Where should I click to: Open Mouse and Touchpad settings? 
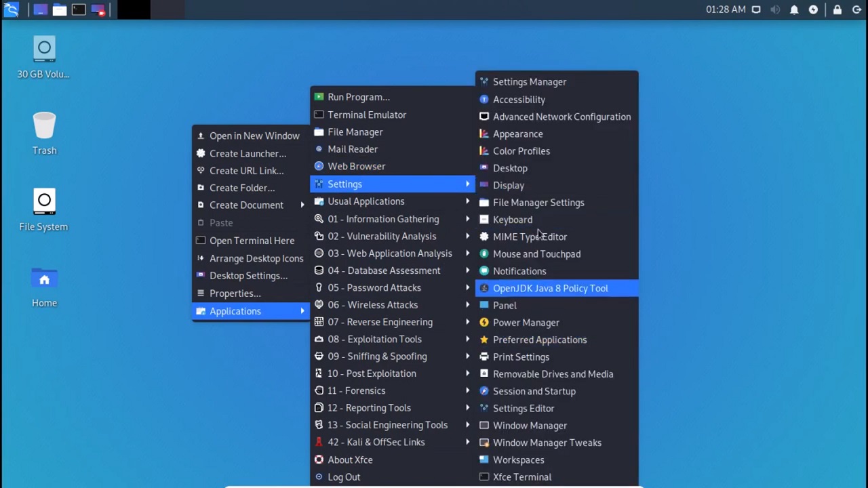pyautogui.click(x=536, y=253)
